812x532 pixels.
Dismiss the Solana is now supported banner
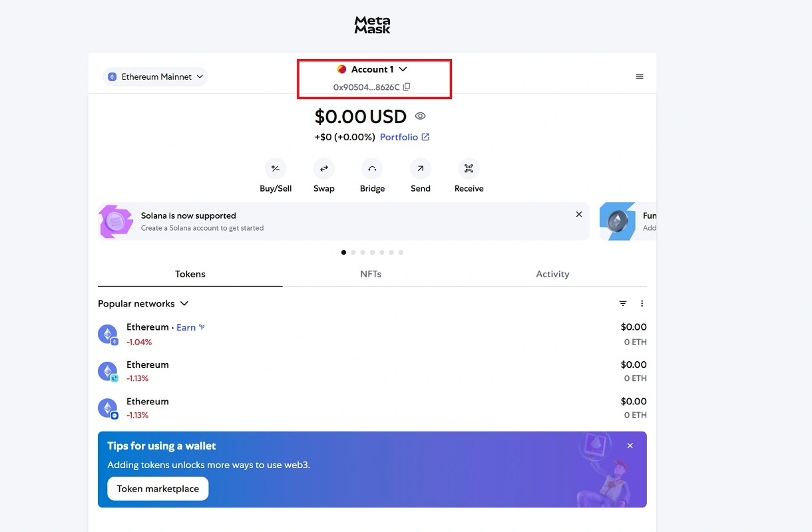point(579,214)
